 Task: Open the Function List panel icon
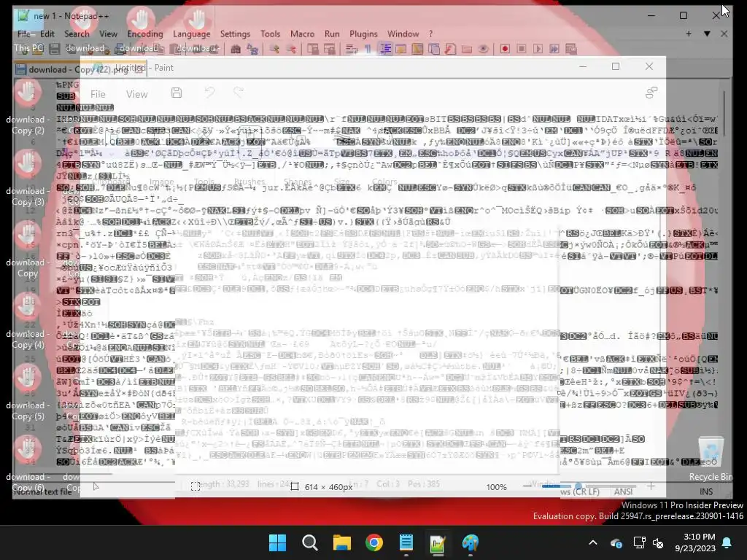(450, 49)
